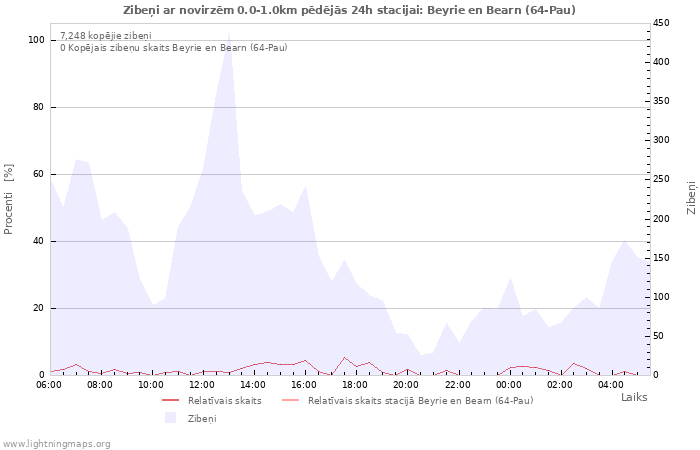Click the Laiks axis title
700x450 pixels.
(634, 397)
